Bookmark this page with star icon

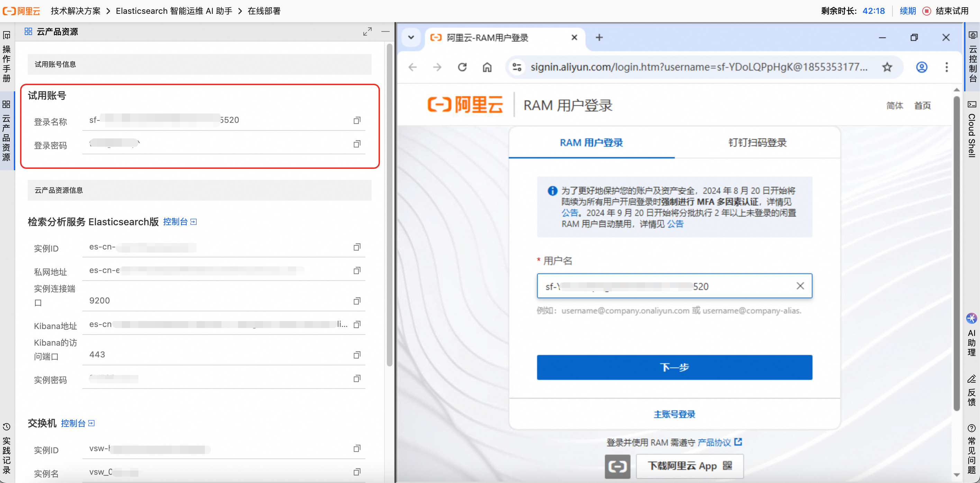pyautogui.click(x=887, y=67)
